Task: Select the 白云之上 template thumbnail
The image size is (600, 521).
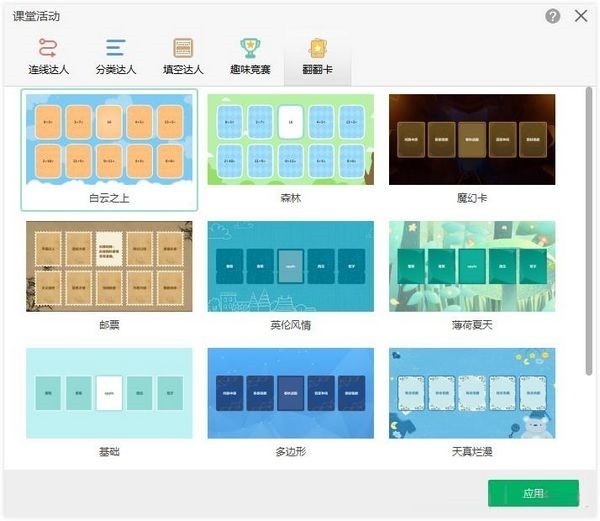Action: 109,140
